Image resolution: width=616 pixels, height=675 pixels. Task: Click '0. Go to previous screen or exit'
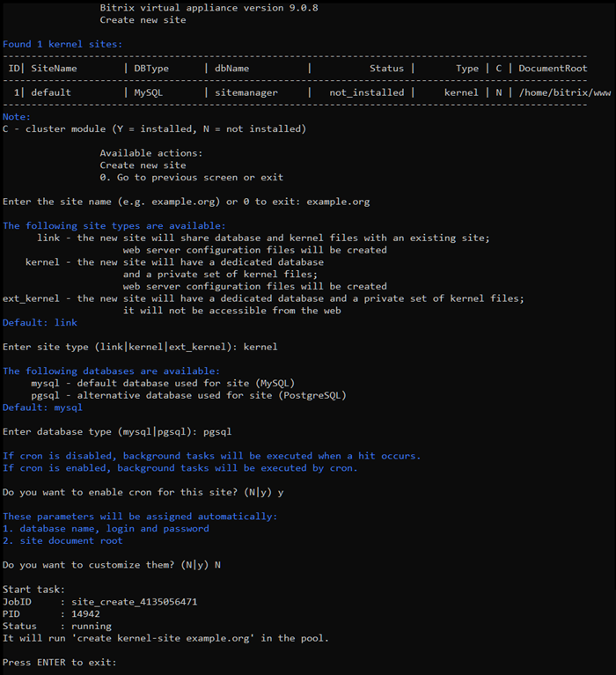click(x=191, y=177)
